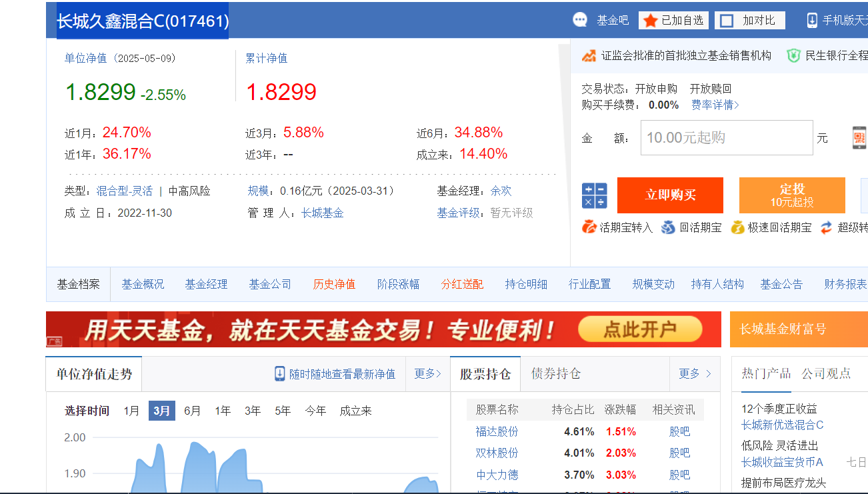Viewport: 868px width, 494px height.
Task: Open the 规模变动 nav item
Action: pos(653,284)
